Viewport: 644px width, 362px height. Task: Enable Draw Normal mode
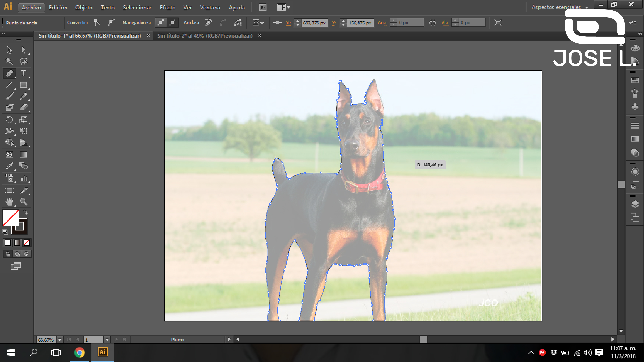coord(8,254)
